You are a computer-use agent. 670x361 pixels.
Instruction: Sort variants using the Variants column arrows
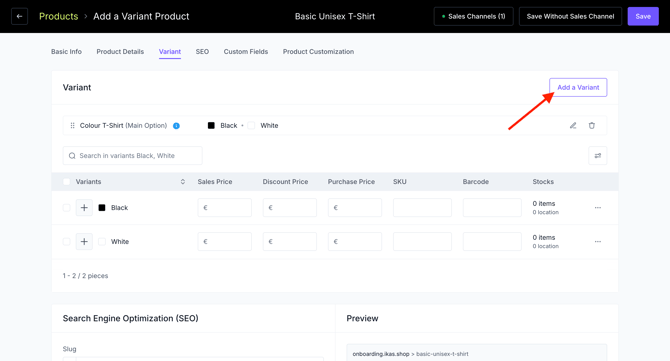tap(182, 182)
